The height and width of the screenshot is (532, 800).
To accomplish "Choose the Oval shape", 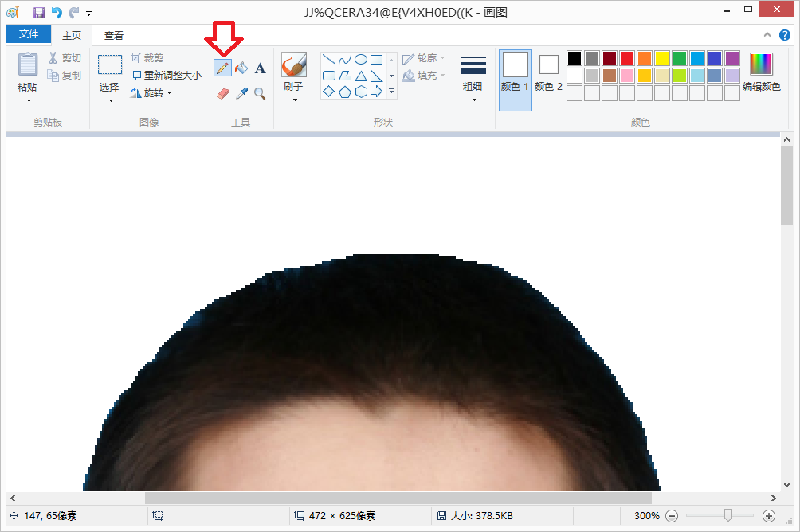I will click(361, 60).
